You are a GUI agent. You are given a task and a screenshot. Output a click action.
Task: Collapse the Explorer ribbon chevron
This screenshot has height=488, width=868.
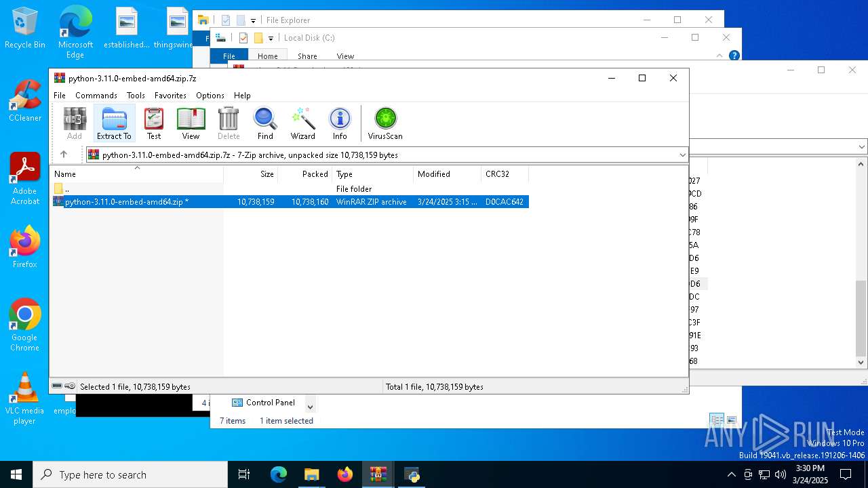[719, 56]
